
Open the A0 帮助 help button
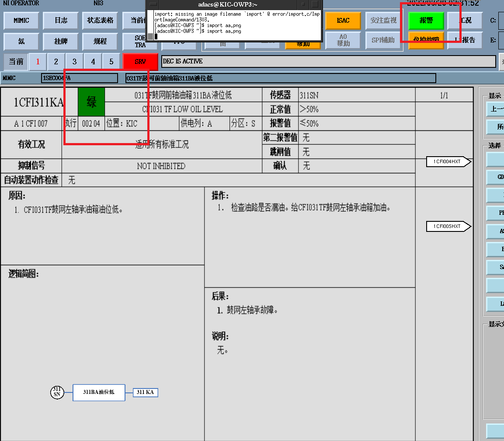pyautogui.click(x=343, y=41)
